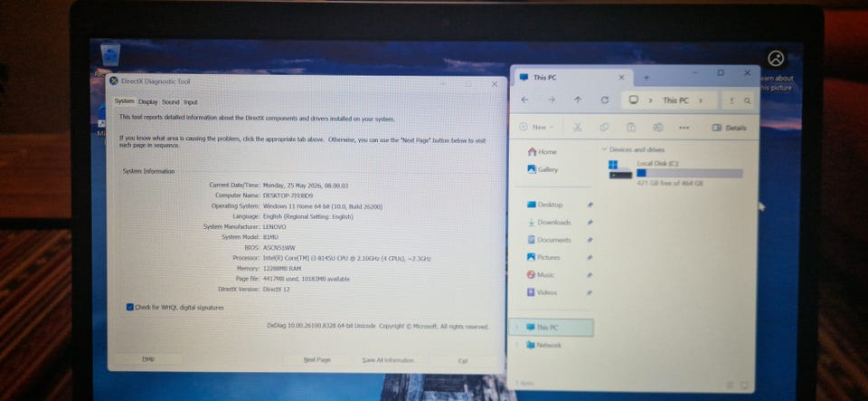Toggle the Details pane button
The image size is (868, 401).
pos(729,128)
